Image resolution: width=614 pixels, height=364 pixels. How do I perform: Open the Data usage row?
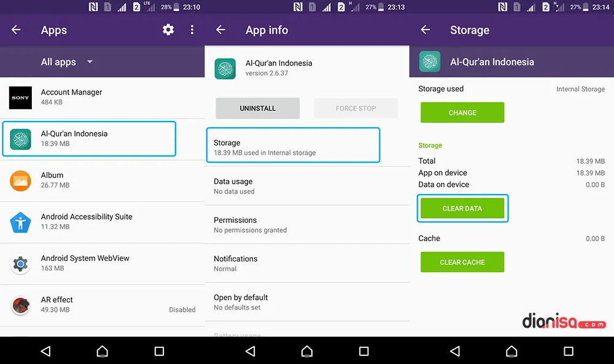tap(293, 185)
